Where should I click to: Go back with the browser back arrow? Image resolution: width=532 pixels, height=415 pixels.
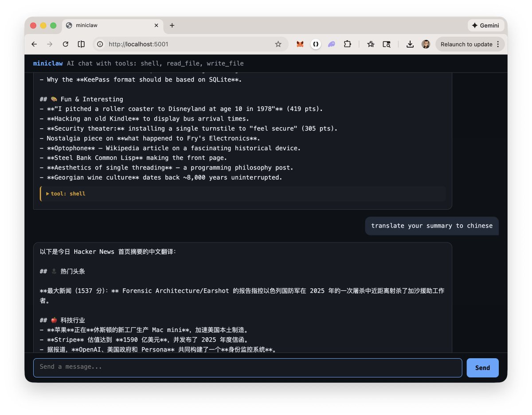click(34, 44)
